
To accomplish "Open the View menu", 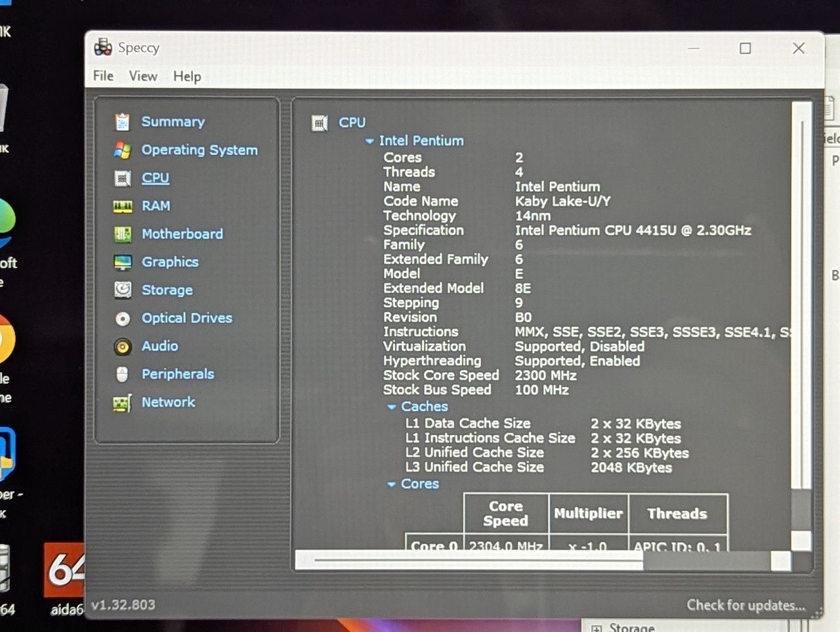I will point(143,76).
